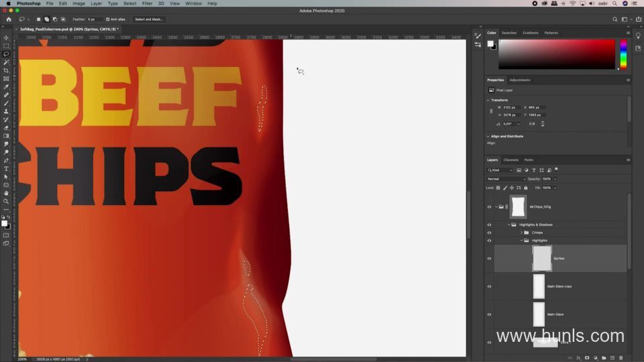This screenshot has width=644, height=362.
Task: Click the Select and Mask button
Action: [149, 19]
